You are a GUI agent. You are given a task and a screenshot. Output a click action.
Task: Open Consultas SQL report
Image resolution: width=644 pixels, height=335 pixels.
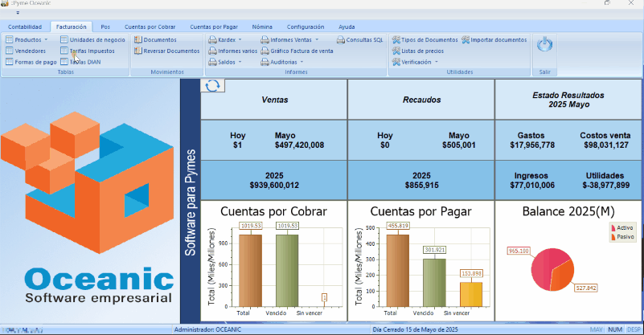point(363,39)
